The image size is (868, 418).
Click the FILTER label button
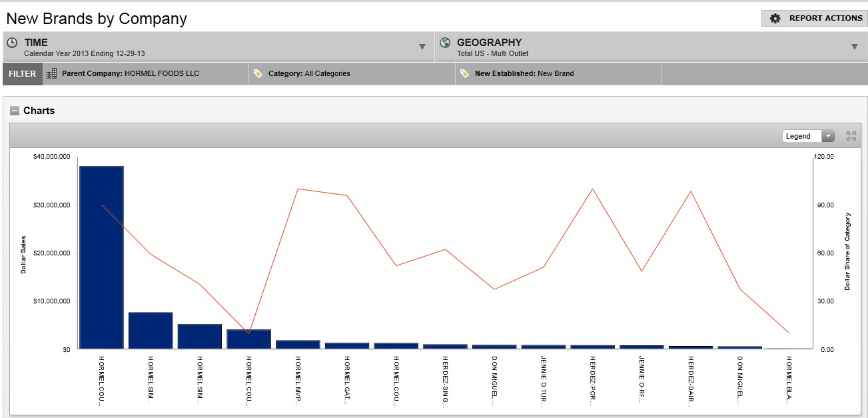pyautogui.click(x=23, y=74)
